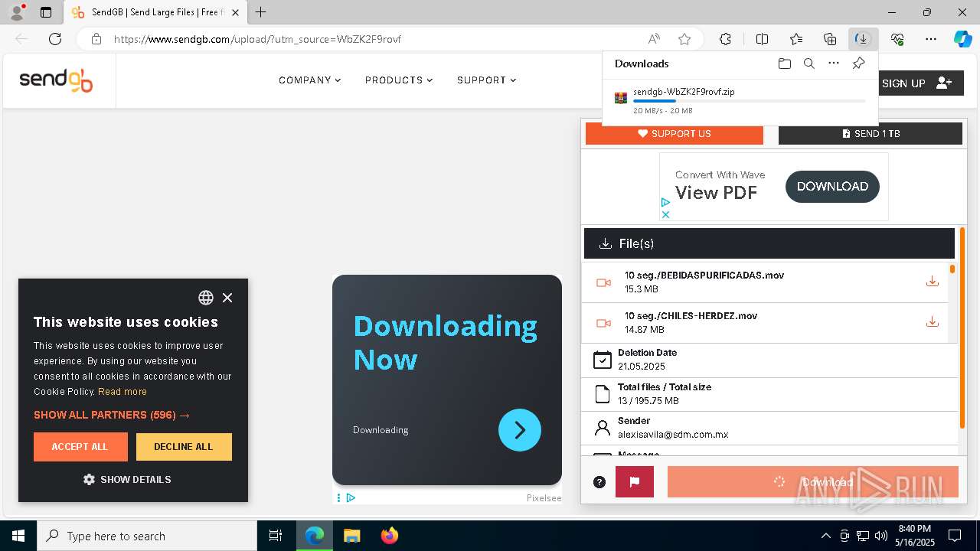Click the browser refresh button
Image resolution: width=980 pixels, height=551 pixels.
(x=55, y=39)
